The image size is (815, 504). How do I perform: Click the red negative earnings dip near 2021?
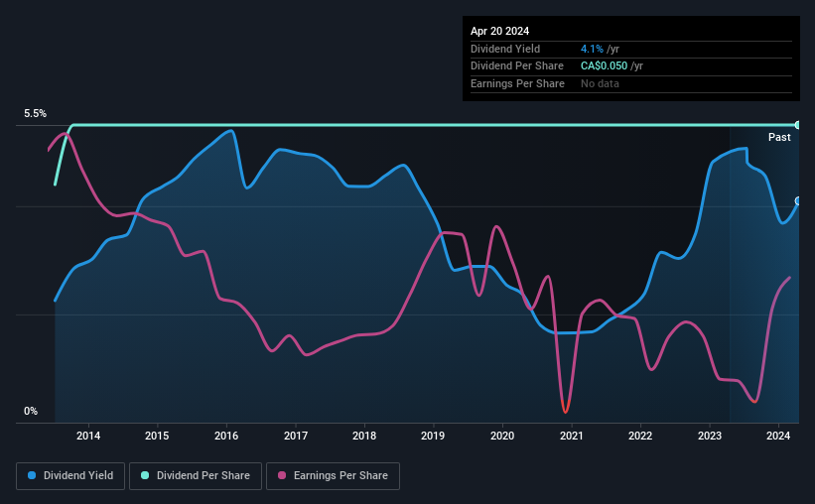pos(566,407)
